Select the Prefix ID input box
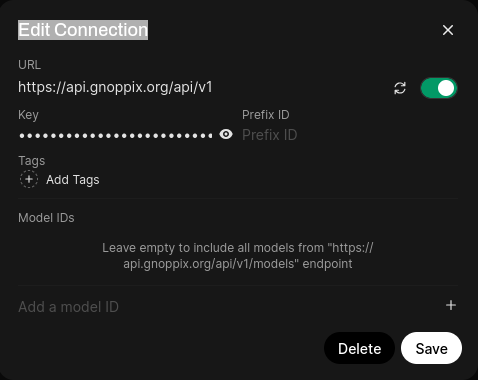 point(349,135)
